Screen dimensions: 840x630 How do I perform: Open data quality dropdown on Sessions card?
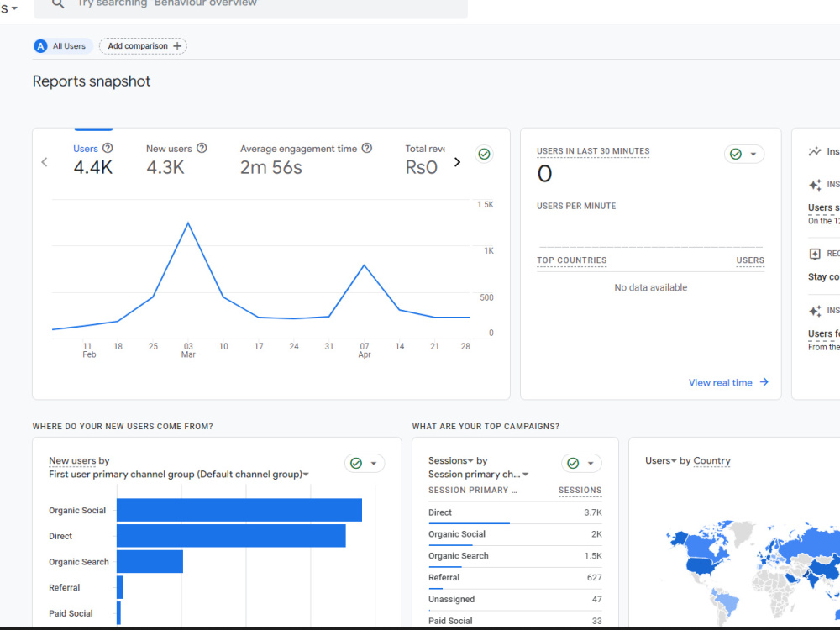581,464
